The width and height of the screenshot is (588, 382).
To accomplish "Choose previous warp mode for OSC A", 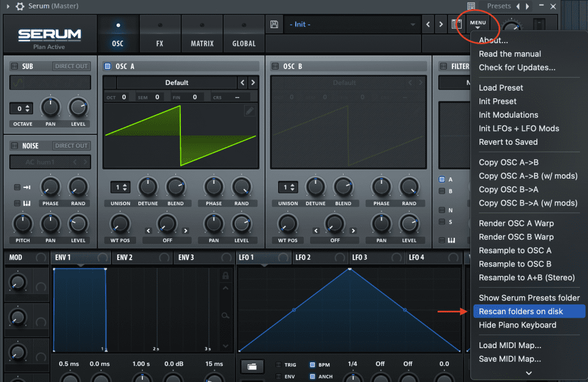I will (149, 231).
